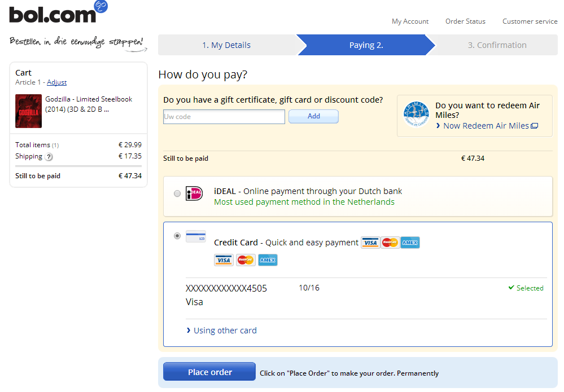Click the card expiry 10/16
The image size is (564, 392).
[309, 288]
